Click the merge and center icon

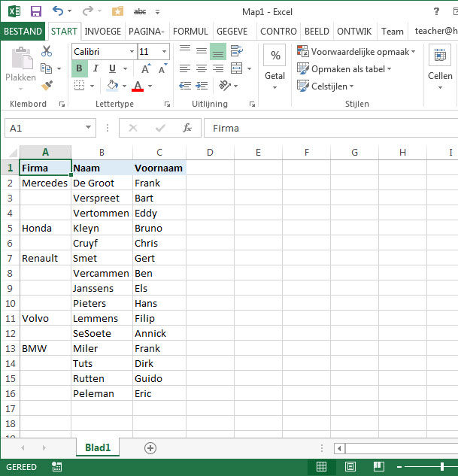(236, 68)
